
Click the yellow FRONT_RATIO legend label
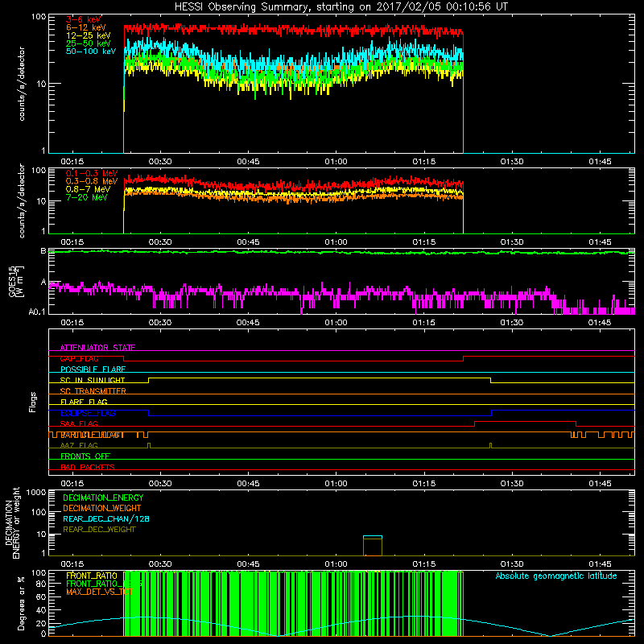coord(92,576)
